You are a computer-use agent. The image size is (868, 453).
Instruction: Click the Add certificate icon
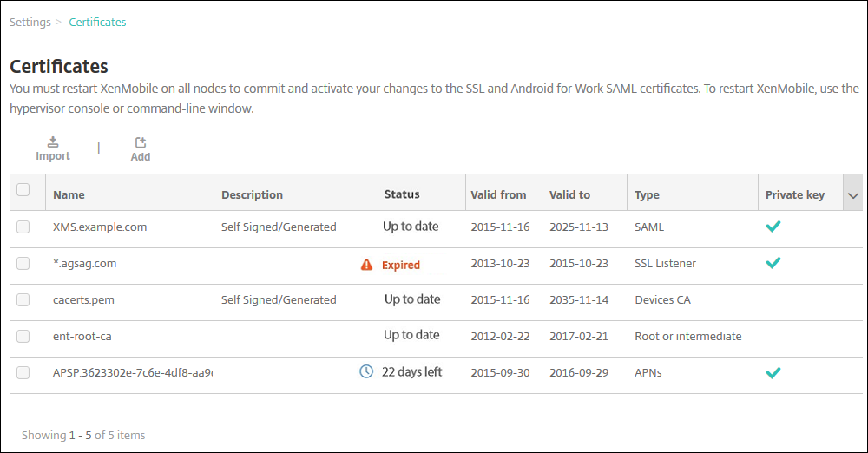(x=141, y=142)
